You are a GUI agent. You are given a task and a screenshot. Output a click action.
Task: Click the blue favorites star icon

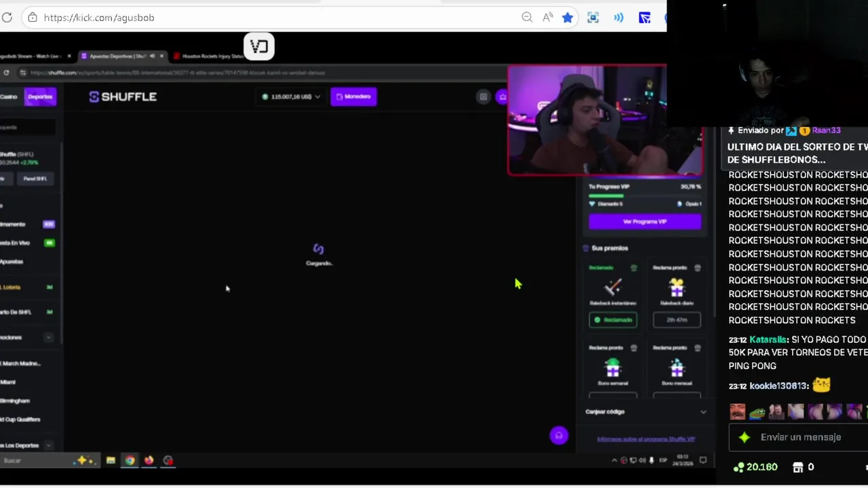pyautogui.click(x=568, y=18)
